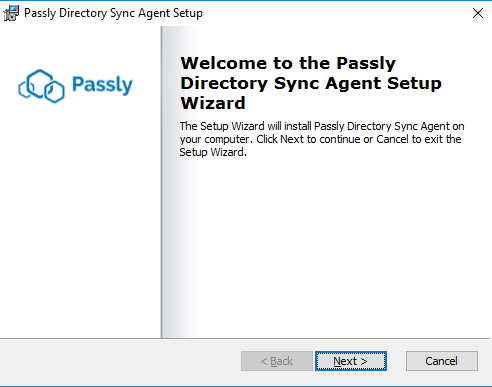The height and width of the screenshot is (387, 492).
Task: Click 'Directory Sync Agent Setup' heading line
Action: point(311,83)
